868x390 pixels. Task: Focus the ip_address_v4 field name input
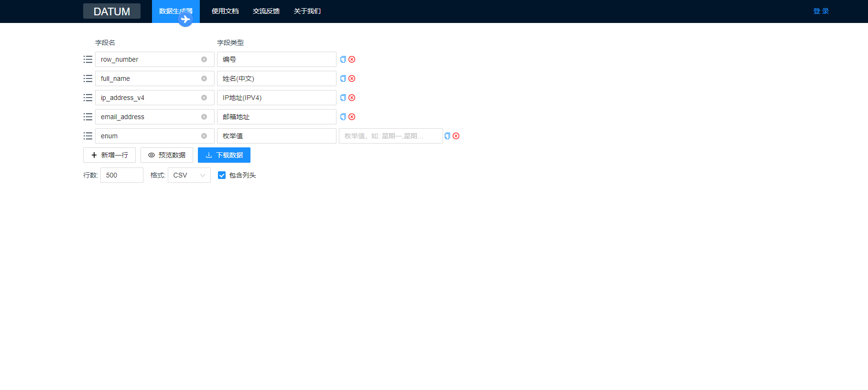155,98
